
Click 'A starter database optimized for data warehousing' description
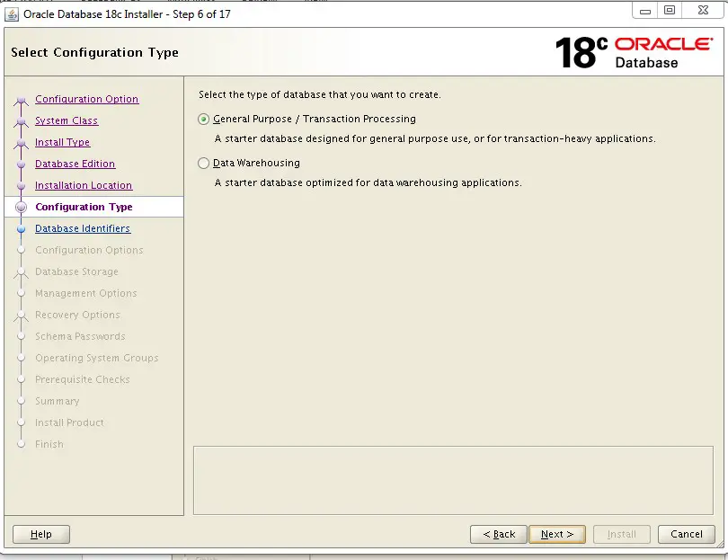[x=368, y=183]
